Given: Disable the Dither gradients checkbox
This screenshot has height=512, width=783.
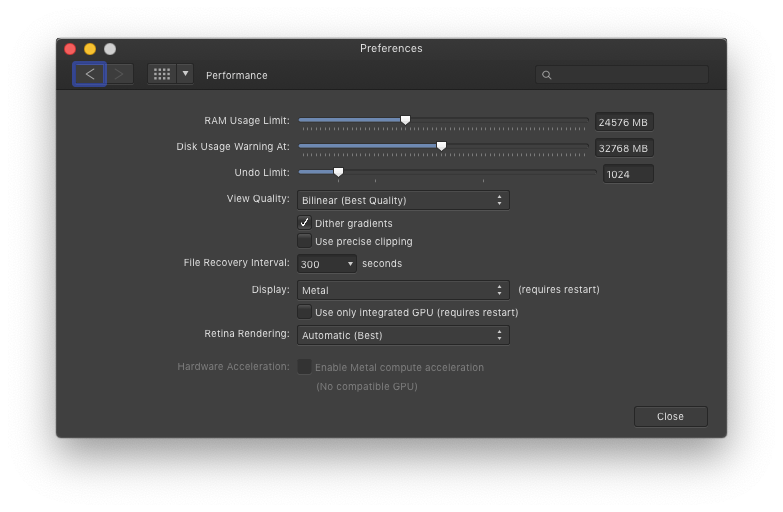Looking at the screenshot, I should point(304,222).
